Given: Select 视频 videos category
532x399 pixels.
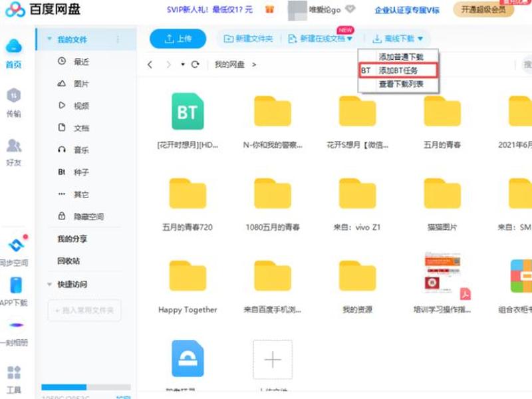Looking at the screenshot, I should (81, 106).
